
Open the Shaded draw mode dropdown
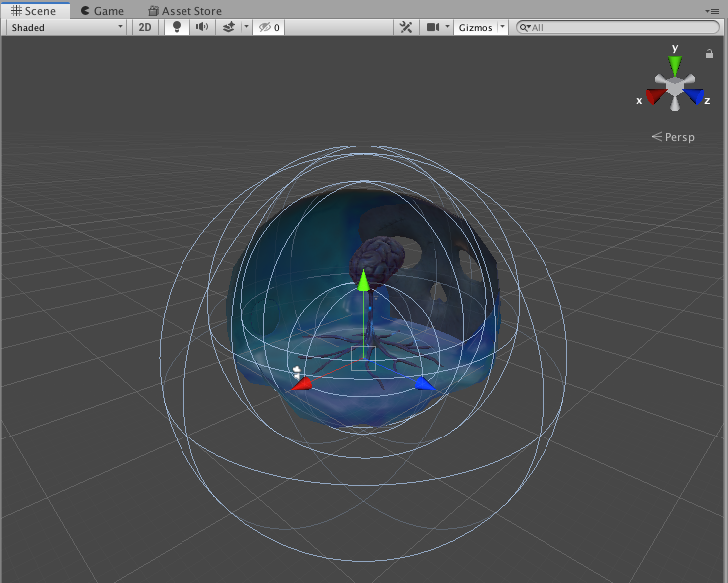click(x=66, y=27)
